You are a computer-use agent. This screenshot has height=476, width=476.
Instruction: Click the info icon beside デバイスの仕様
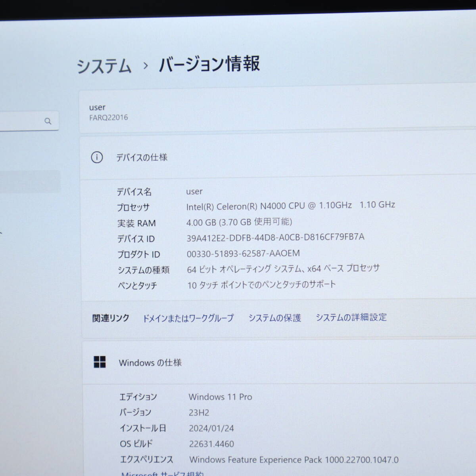[97, 157]
